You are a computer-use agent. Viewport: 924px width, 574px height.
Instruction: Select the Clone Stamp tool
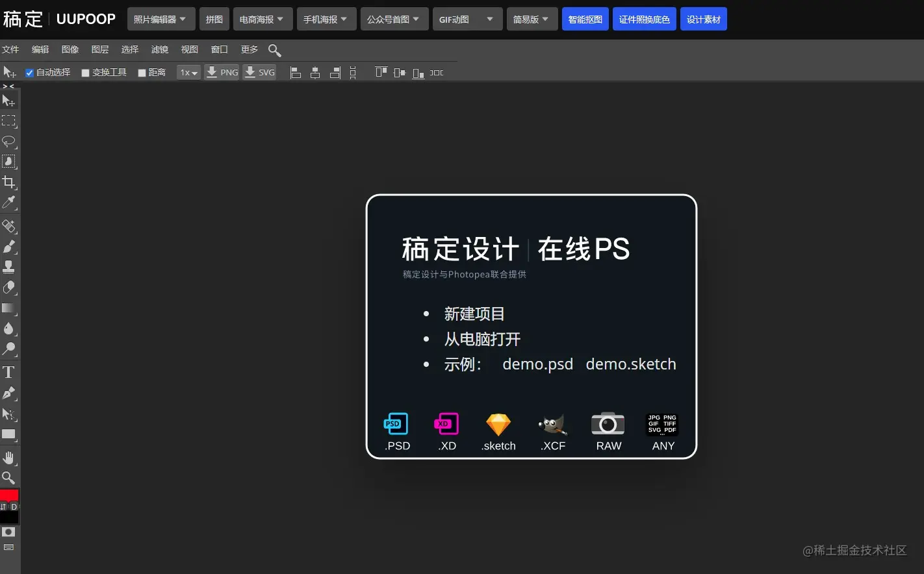[8, 266]
